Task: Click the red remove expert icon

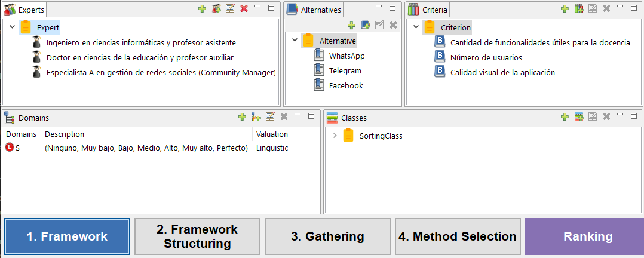Action: (244, 8)
